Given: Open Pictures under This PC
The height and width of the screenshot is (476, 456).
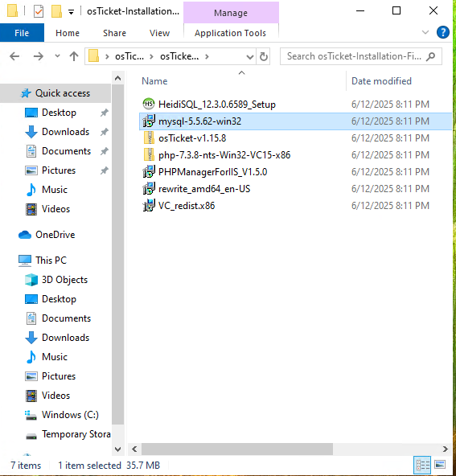Looking at the screenshot, I should pos(59,376).
